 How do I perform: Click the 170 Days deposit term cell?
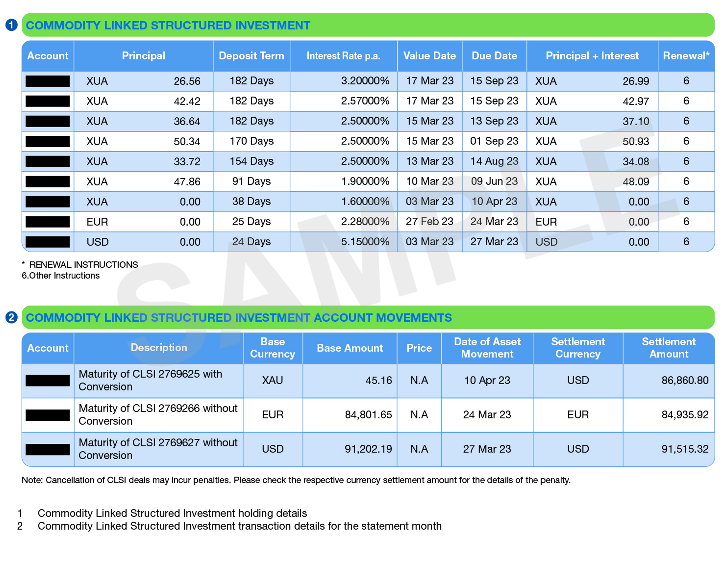pyautogui.click(x=251, y=141)
